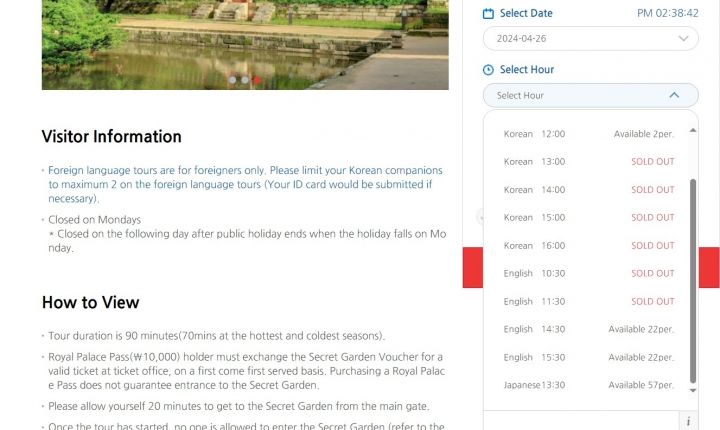Click the calendar icon beside Select Date

coord(488,13)
